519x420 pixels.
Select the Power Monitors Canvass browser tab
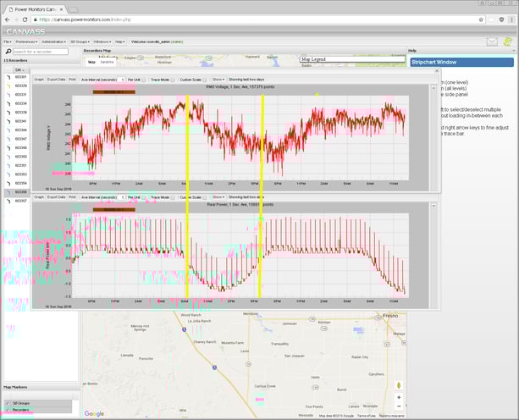point(36,9)
